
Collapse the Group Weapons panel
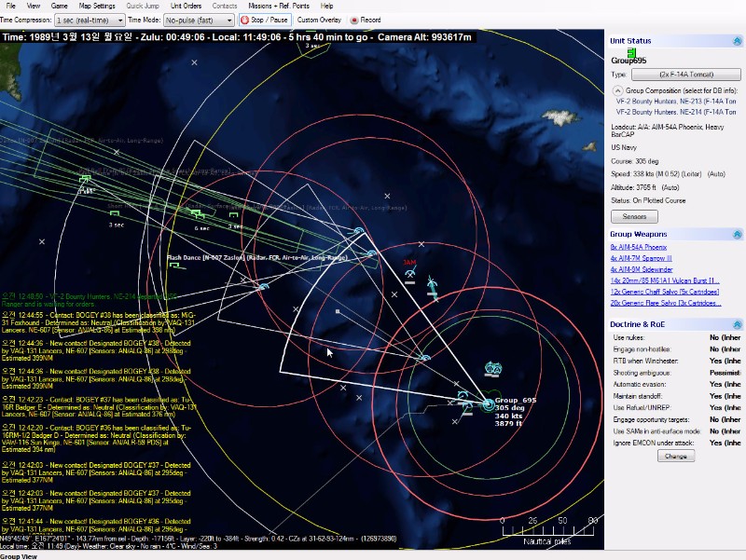(x=737, y=234)
